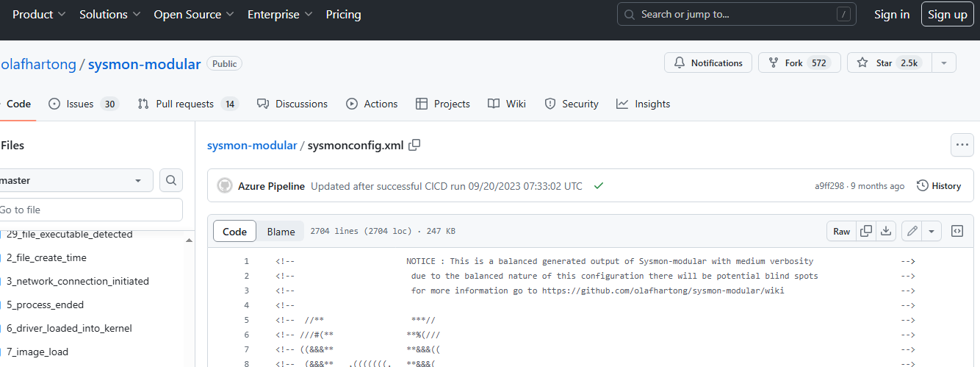Click the Notifications button
The image size is (980, 367).
pos(708,63)
